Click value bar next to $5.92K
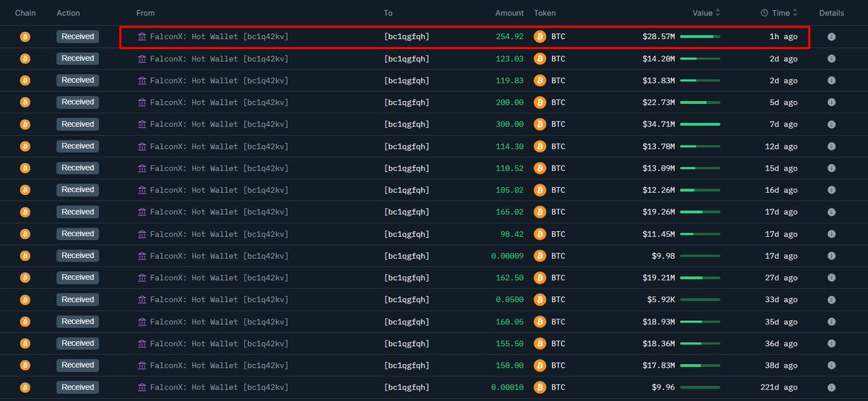 coord(700,300)
